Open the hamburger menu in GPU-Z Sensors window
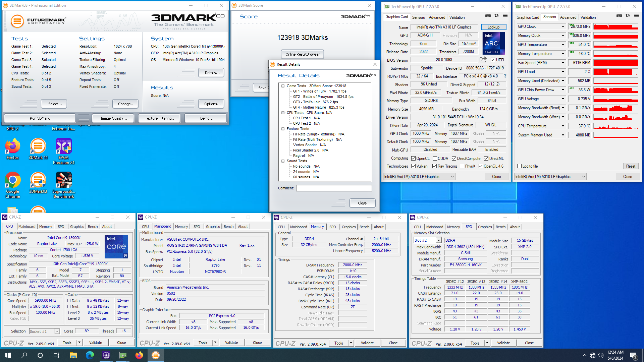This screenshot has height=362, width=644. (636, 16)
